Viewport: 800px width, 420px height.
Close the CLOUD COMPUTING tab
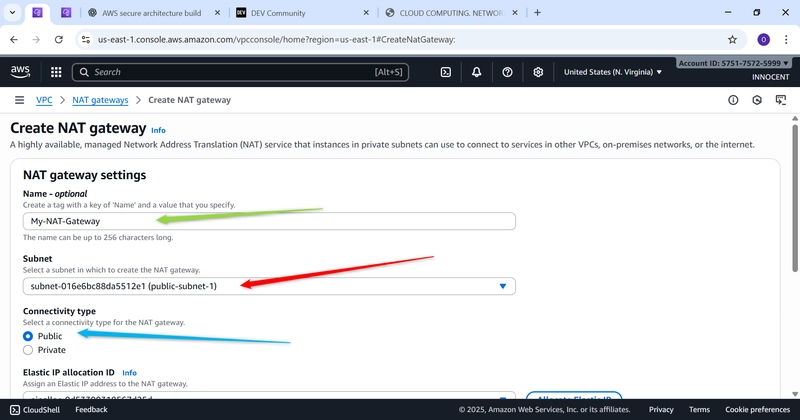(515, 13)
